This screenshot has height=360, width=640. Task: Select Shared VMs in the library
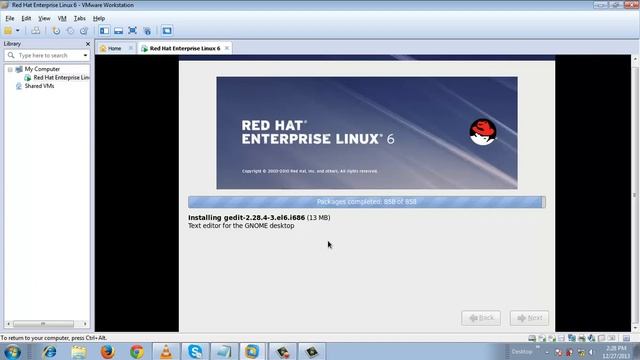[x=39, y=86]
